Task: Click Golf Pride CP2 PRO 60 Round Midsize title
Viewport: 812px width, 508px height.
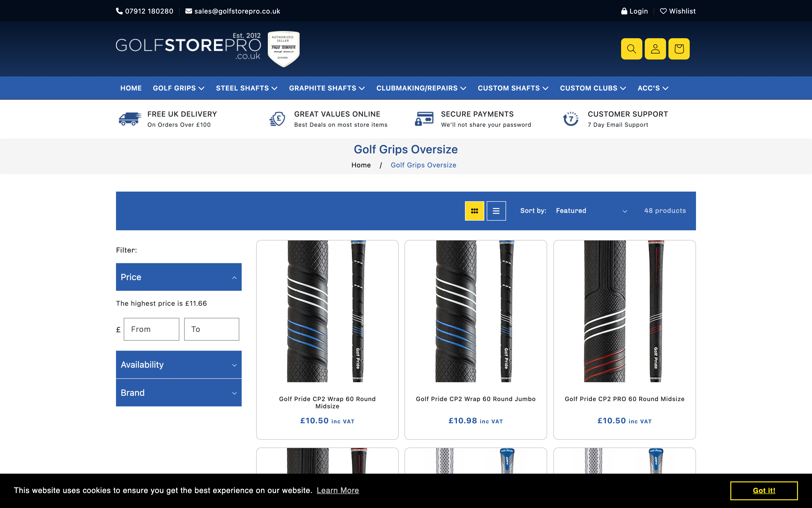Action: coord(624,399)
